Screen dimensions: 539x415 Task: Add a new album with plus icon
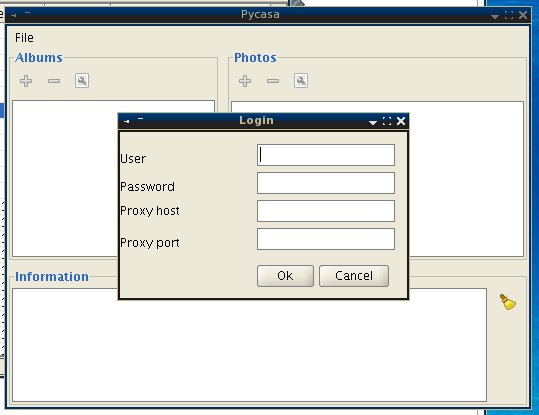(26, 81)
